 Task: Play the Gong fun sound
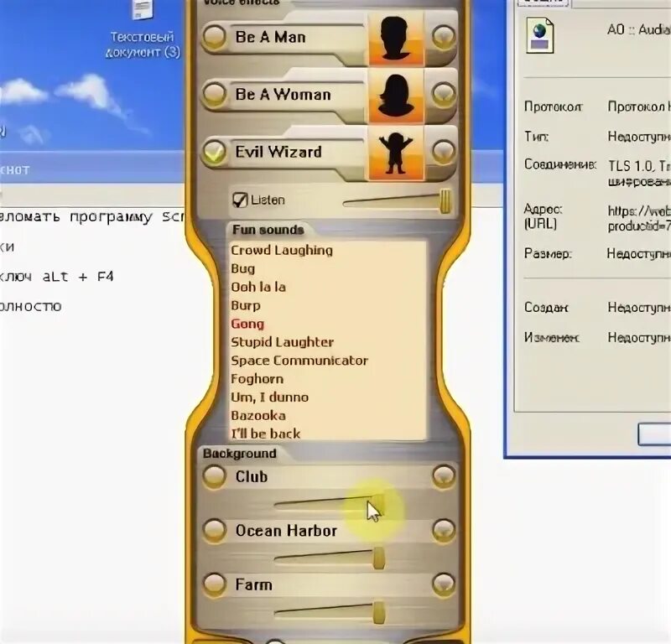(x=247, y=324)
